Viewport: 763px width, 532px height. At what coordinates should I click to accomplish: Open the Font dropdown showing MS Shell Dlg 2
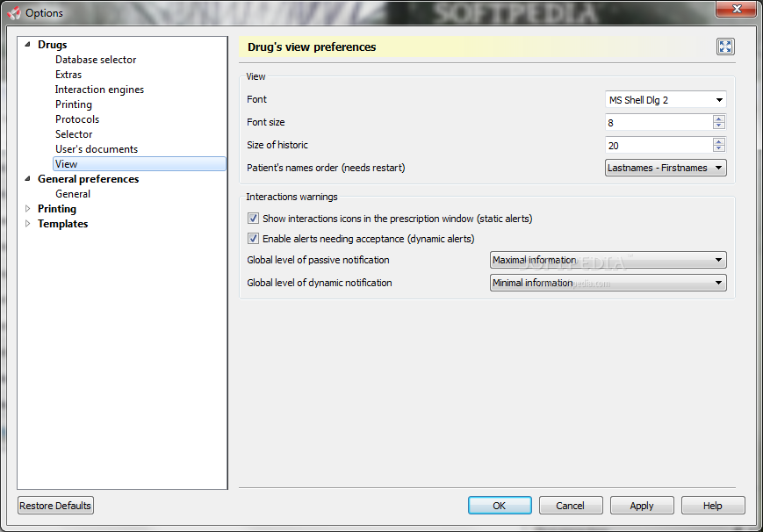[666, 100]
